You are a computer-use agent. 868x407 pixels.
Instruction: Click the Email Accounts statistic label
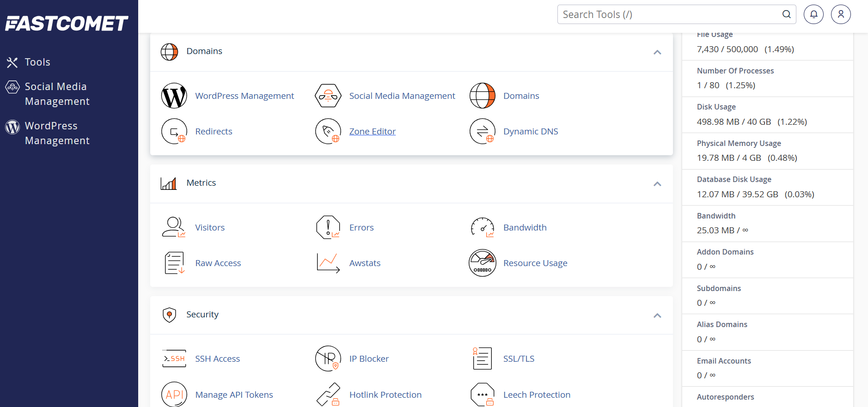point(724,361)
